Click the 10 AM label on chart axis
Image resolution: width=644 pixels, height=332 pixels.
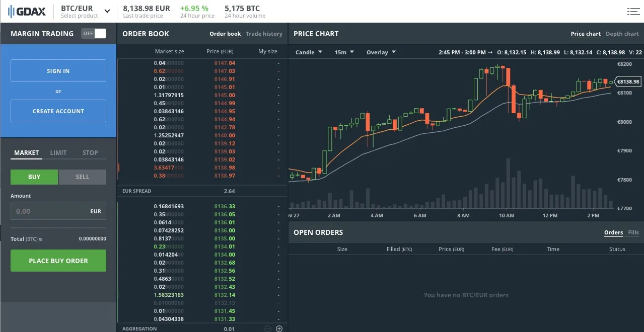point(507,215)
